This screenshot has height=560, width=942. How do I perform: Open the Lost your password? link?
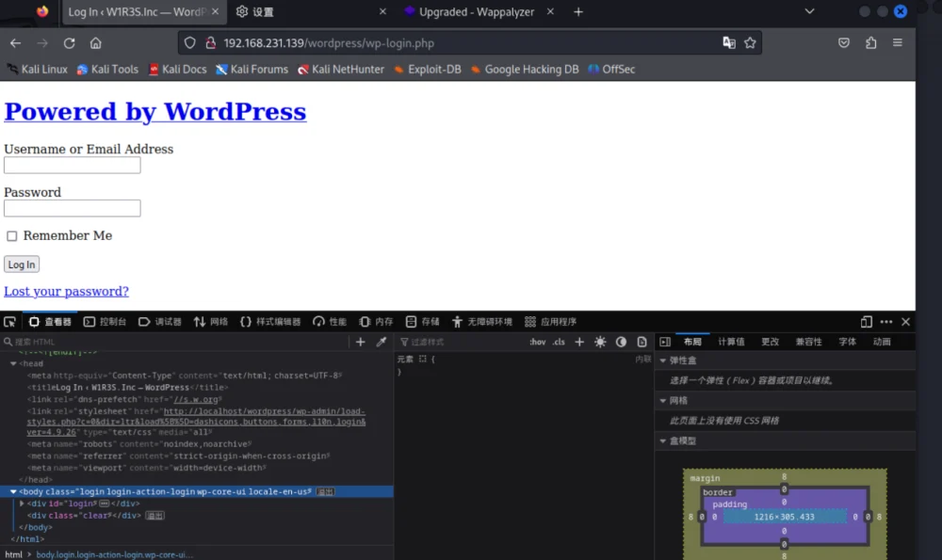(66, 291)
